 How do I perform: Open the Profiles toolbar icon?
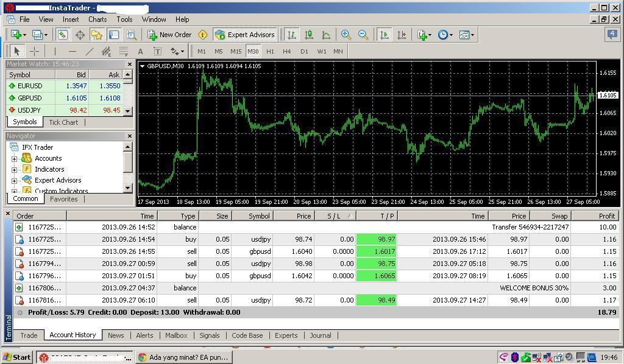click(x=40, y=35)
